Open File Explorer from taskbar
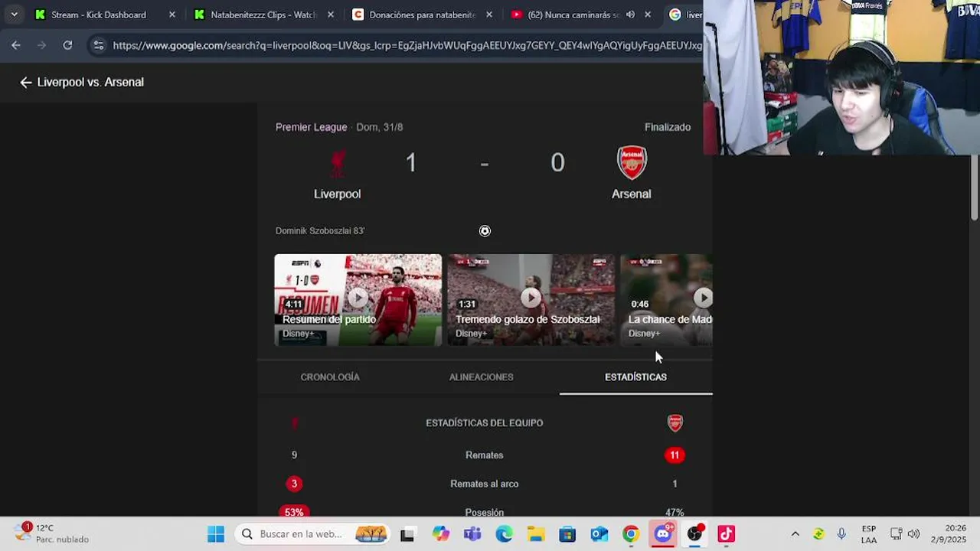 [x=536, y=534]
